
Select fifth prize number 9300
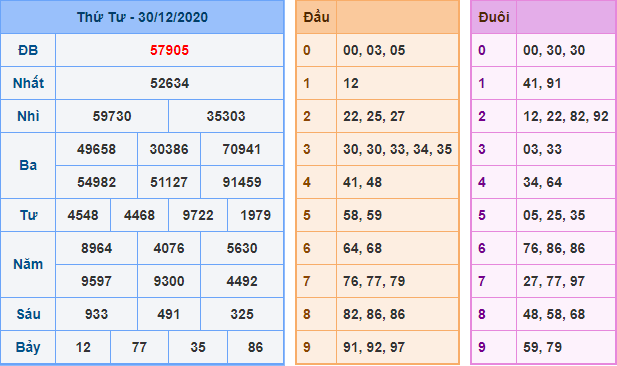[x=169, y=282]
